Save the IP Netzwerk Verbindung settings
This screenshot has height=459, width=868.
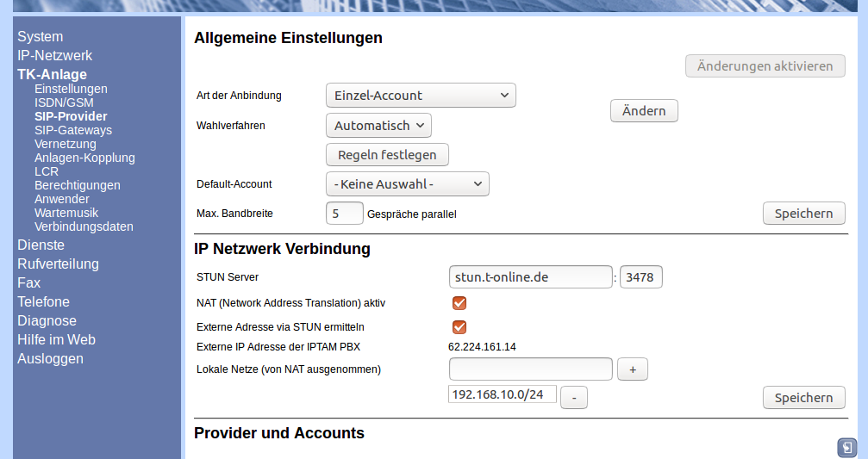tap(803, 397)
